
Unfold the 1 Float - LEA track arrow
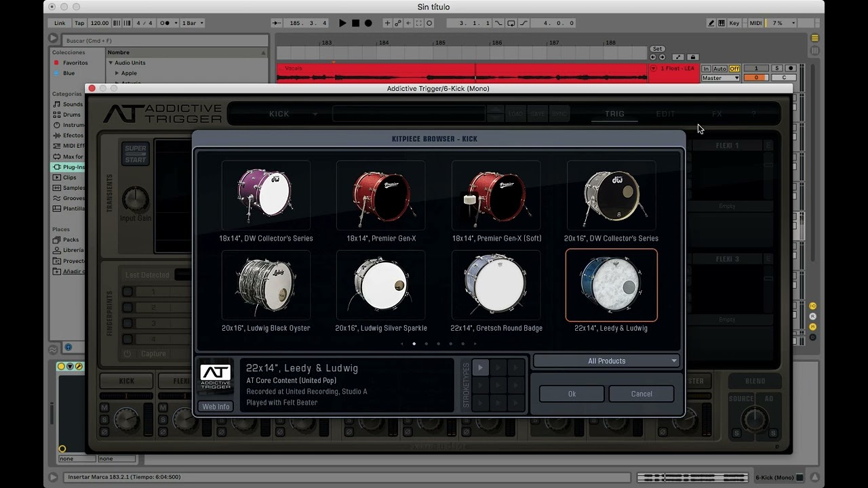click(x=654, y=68)
